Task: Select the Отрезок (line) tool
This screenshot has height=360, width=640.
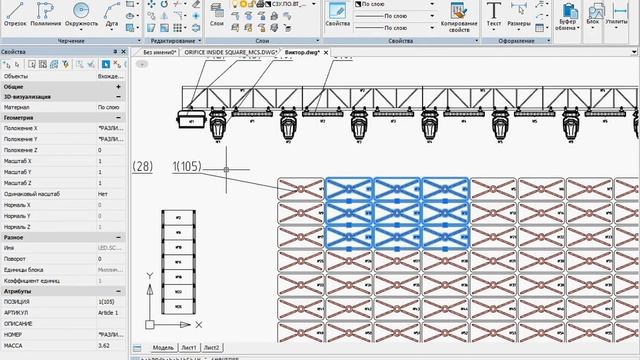Action: point(15,14)
